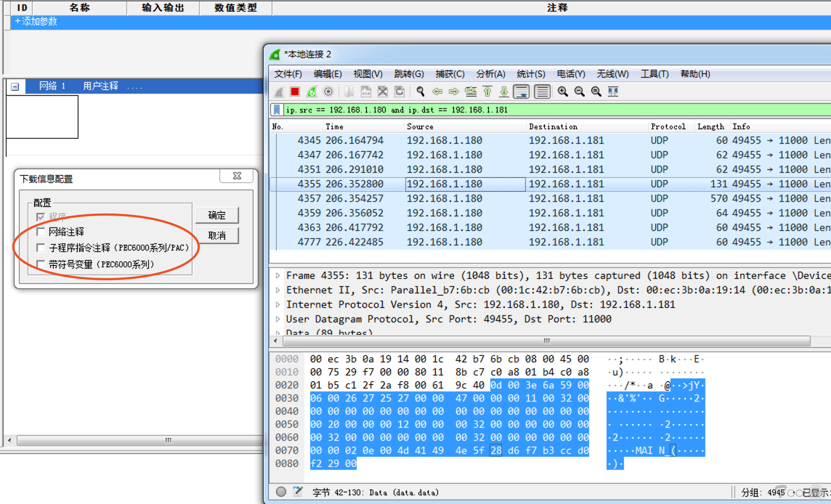This screenshot has width=831, height=504.
Task: Click the packet details horizontal scrollbar
Action: (546, 341)
